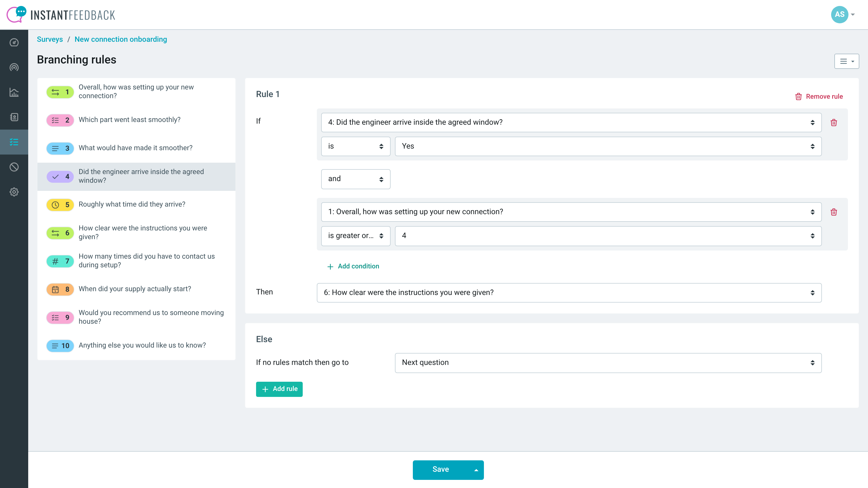Click Remove rule
Screen dimensions: 868x488
[819, 97]
